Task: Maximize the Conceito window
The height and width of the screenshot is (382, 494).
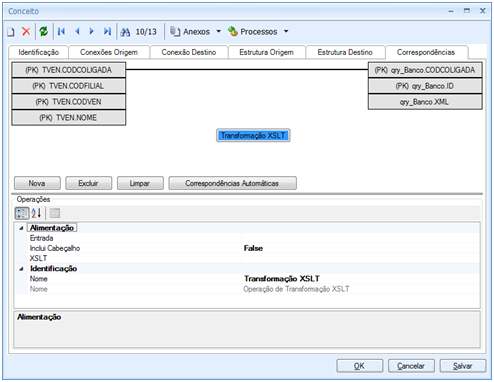Action: tap(467, 11)
